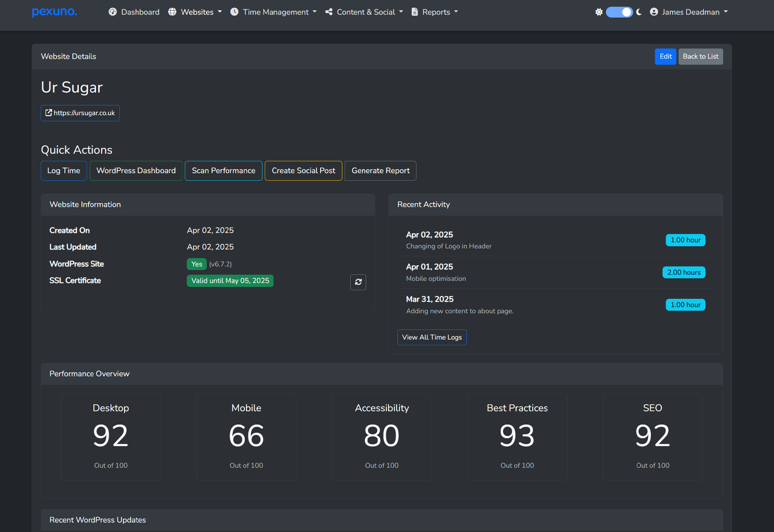
Task: Click the user account avatar icon
Action: click(x=654, y=12)
